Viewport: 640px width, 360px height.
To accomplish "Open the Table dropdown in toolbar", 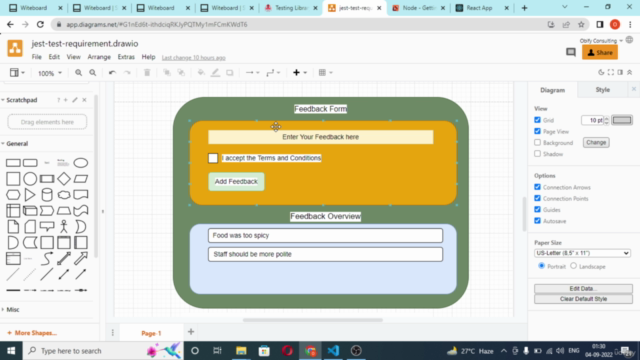I will click(x=325, y=73).
